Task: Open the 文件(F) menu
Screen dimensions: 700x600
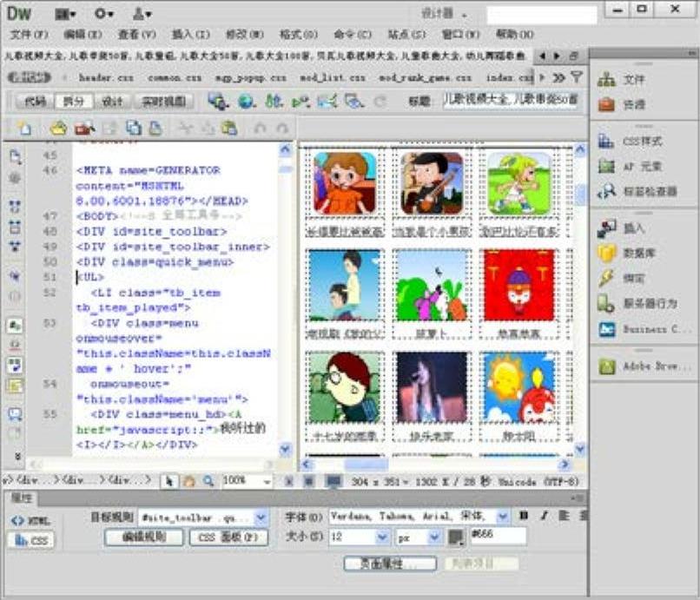Action: coord(29,35)
